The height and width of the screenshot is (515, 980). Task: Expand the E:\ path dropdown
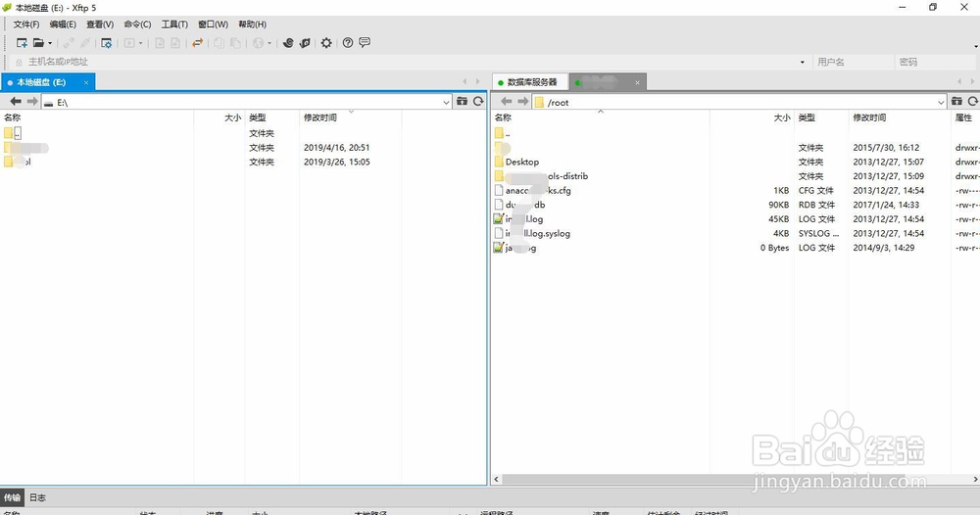click(446, 102)
